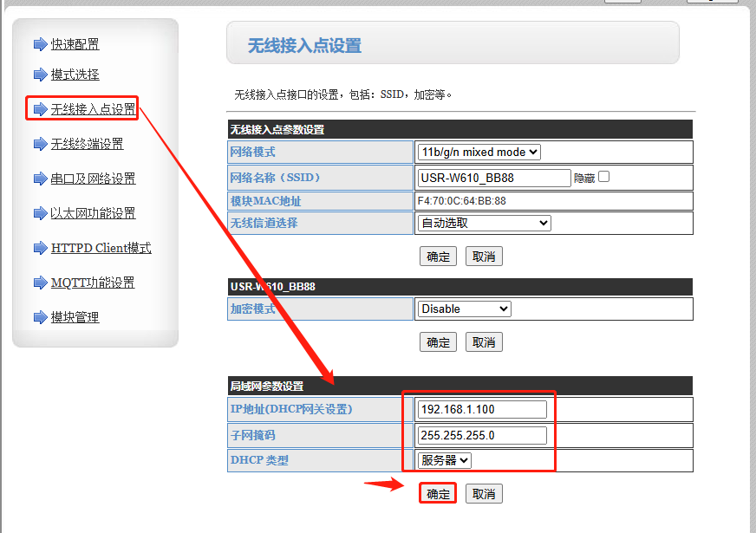This screenshot has width=756, height=533.
Task: Click the 子网掩码 input field
Action: 482,435
